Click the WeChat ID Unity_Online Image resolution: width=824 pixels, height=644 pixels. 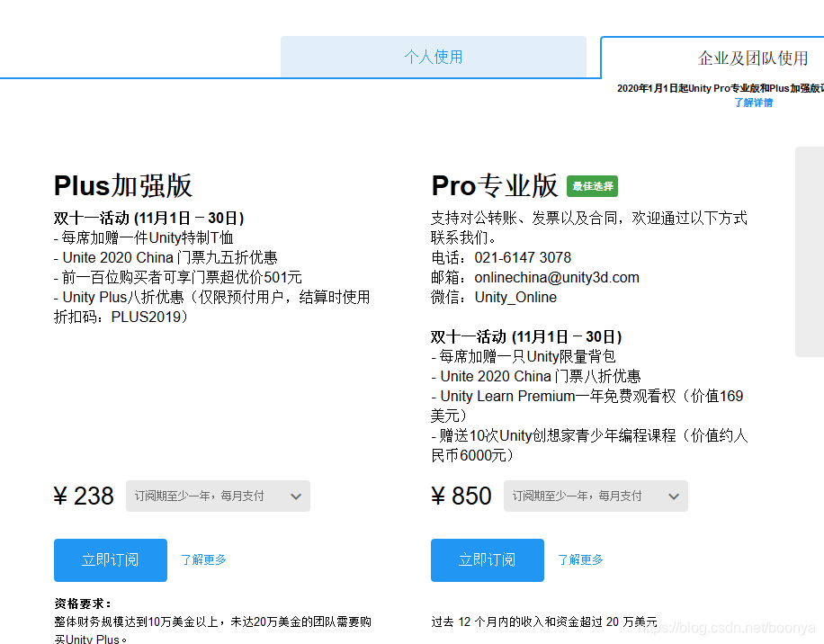point(515,298)
